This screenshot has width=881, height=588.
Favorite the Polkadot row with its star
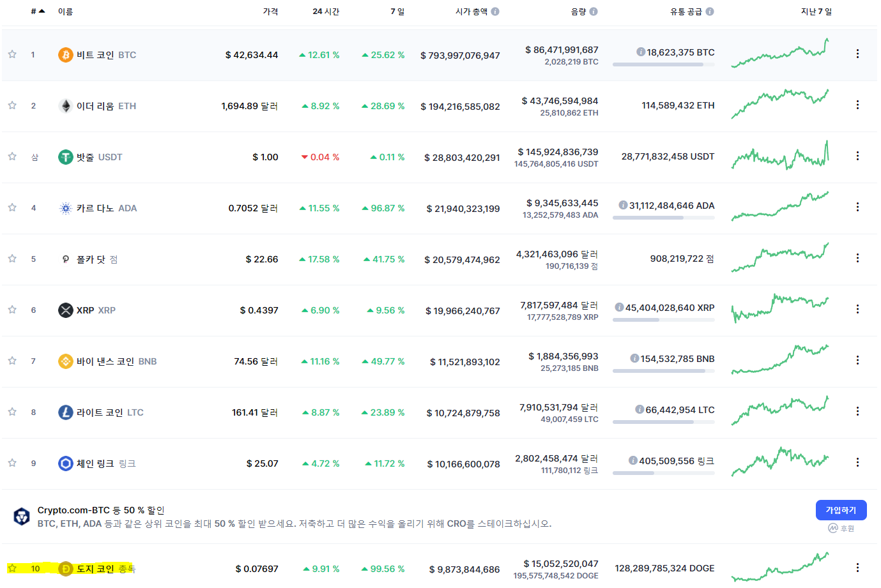click(x=12, y=259)
